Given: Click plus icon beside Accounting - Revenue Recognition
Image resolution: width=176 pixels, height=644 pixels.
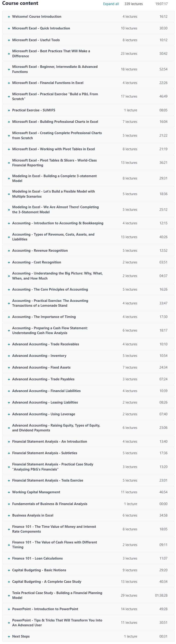Looking at the screenshot, I should pos(9,251).
